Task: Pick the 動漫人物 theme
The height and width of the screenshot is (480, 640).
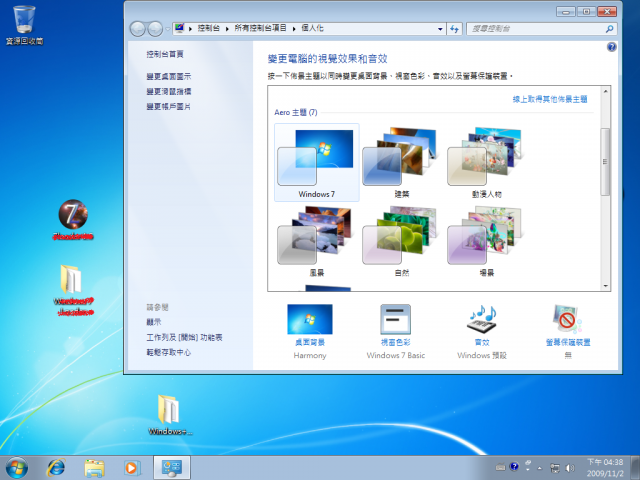Action: click(486, 162)
